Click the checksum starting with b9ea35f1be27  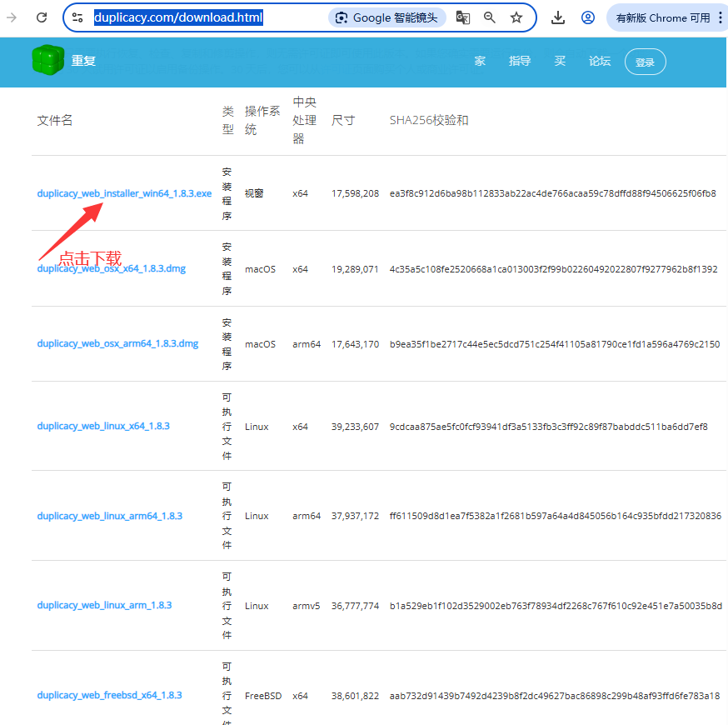point(555,344)
